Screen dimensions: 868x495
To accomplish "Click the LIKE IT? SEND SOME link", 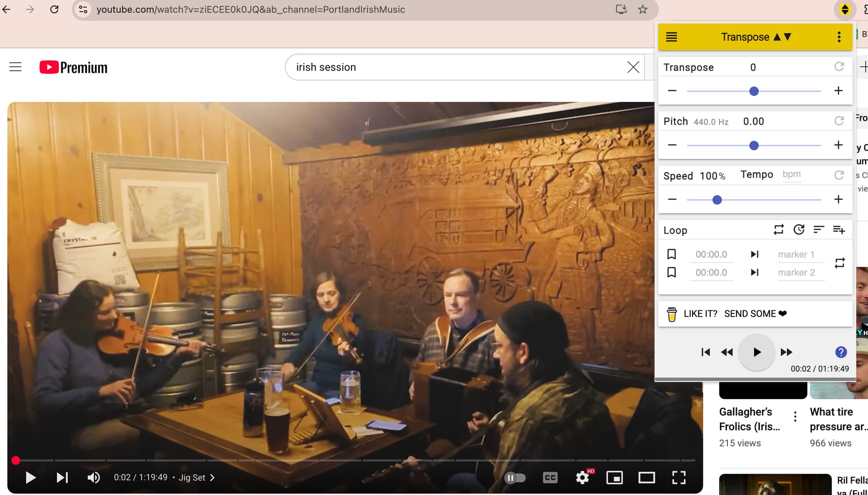I will tap(735, 314).
